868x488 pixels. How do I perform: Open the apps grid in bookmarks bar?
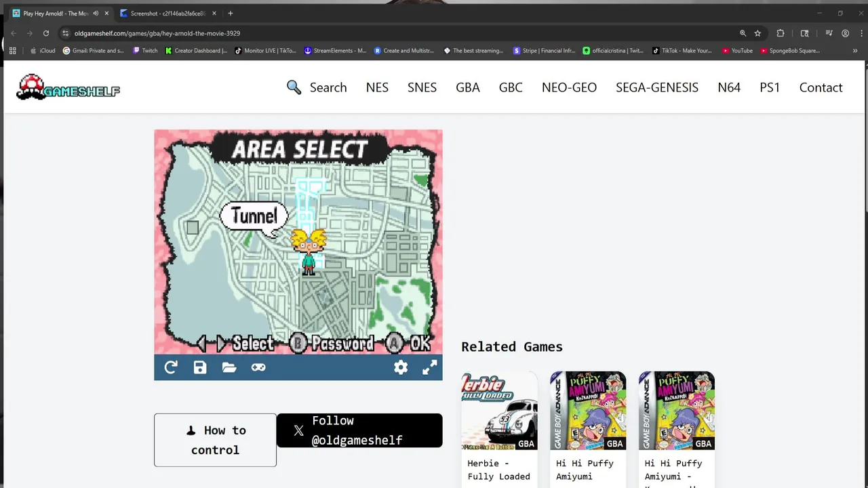[x=12, y=50]
